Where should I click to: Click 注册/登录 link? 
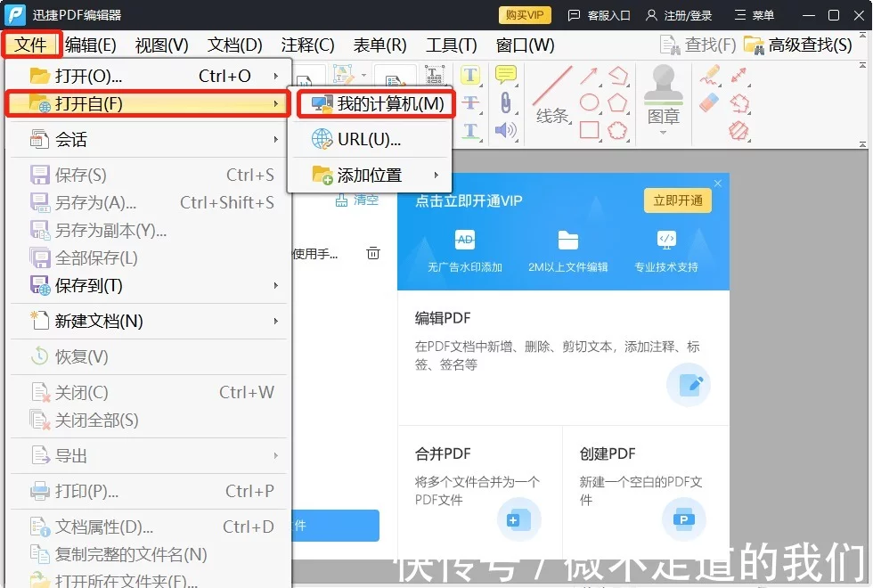click(679, 15)
